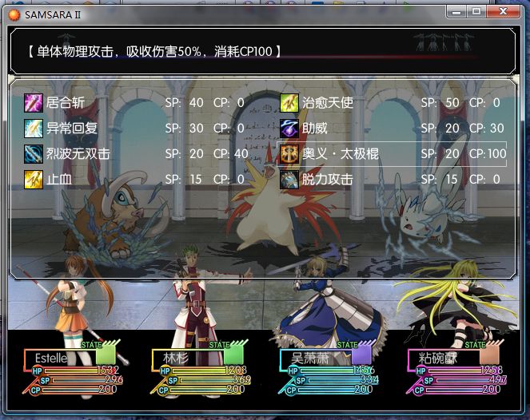This screenshot has width=530, height=420.
Task: Click 林杉's green STATE indicator
Action: click(233, 355)
